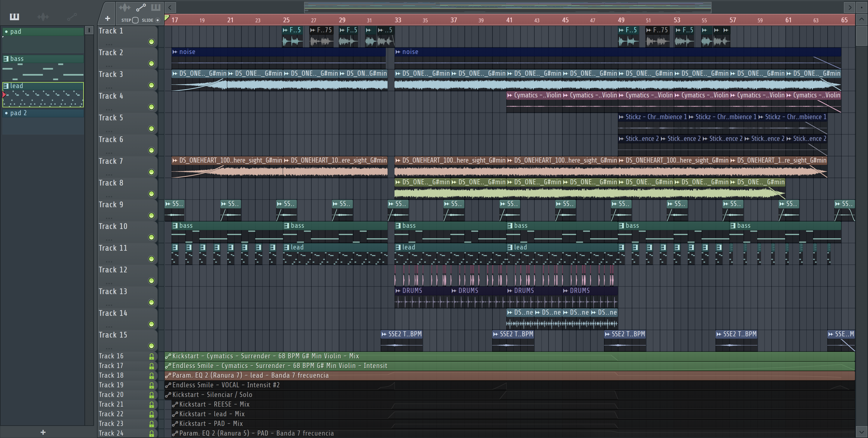Mute Track 3 using its green LED
Image resolution: width=868 pixels, height=438 pixels.
coord(151,85)
